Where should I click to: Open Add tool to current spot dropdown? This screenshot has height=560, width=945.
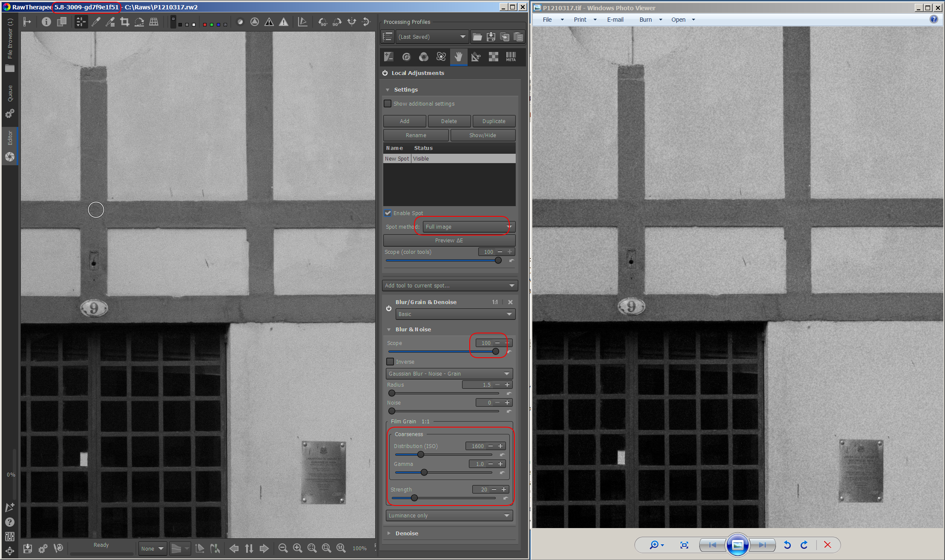point(450,285)
